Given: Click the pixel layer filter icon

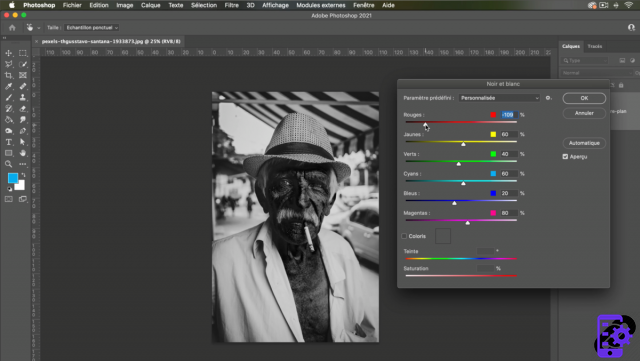Looking at the screenshot, I should [622, 60].
